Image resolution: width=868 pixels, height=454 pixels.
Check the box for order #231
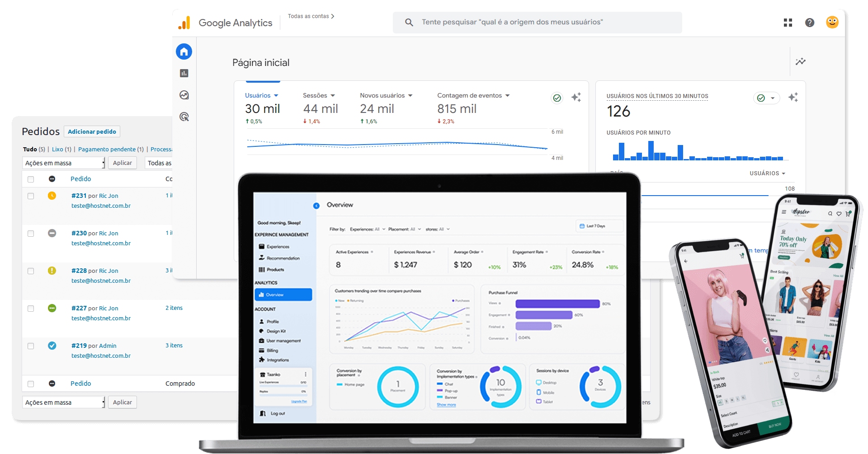[31, 196]
